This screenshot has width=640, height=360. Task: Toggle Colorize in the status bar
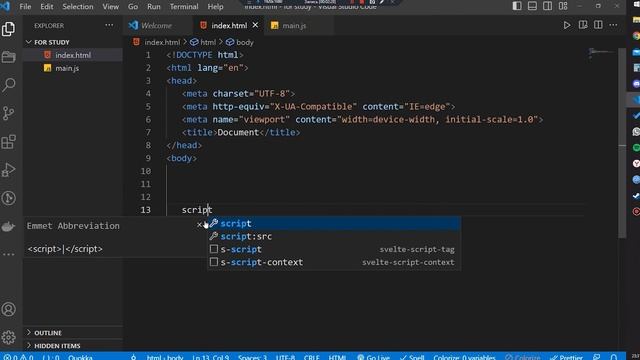522,357
